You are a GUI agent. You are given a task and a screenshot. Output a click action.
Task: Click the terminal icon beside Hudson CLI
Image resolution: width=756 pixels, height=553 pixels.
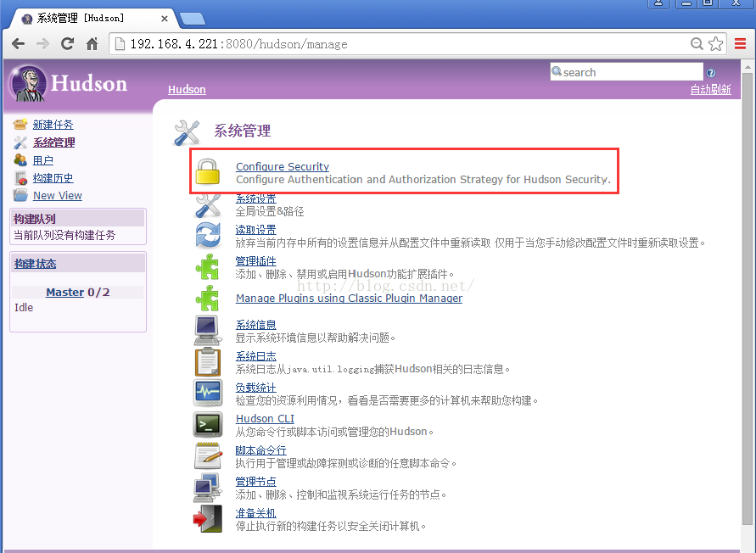208,425
